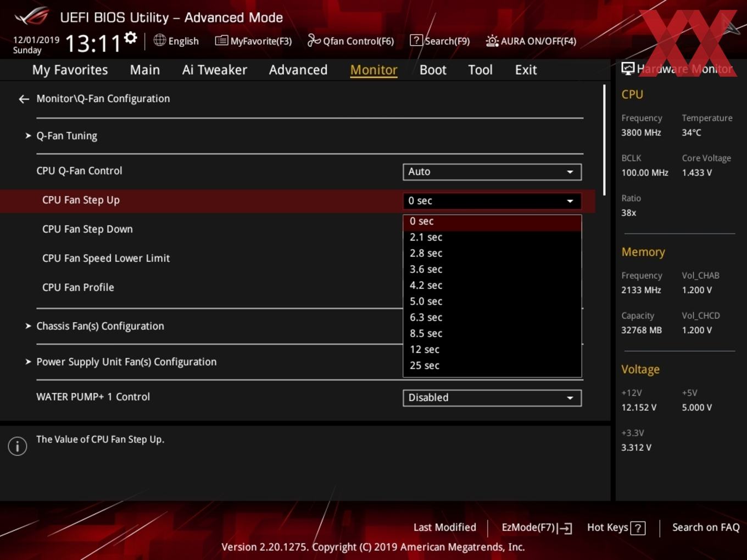Select 2.1 sec option
Viewport: 747px width, 560px height.
click(492, 237)
